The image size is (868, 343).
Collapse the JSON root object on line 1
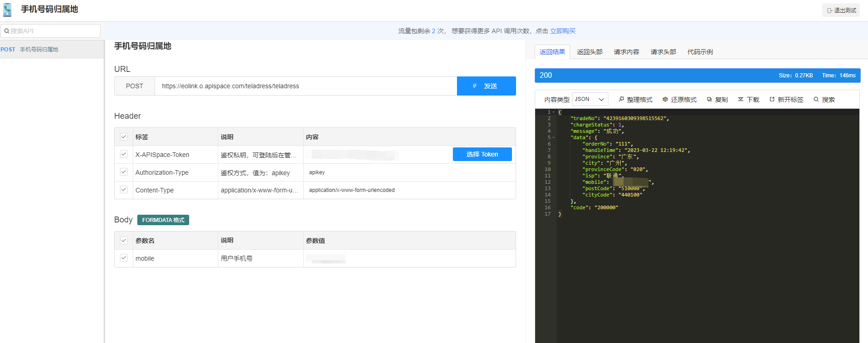554,112
